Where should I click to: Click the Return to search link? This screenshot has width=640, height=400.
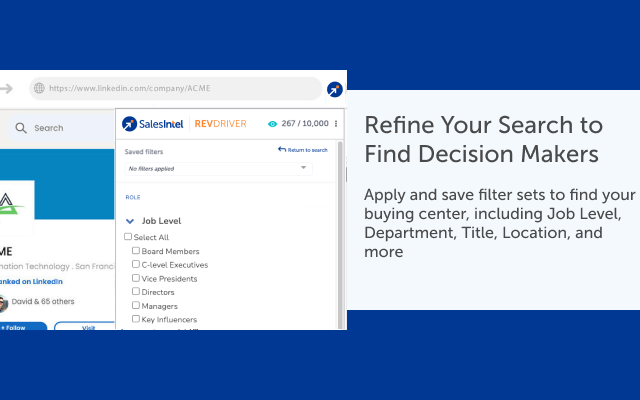(303, 150)
